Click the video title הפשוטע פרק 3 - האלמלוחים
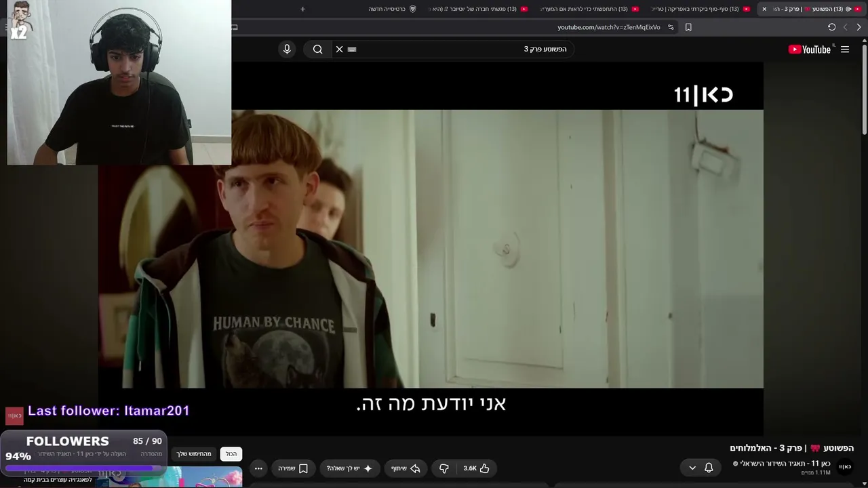The height and width of the screenshot is (488, 868). tap(792, 448)
